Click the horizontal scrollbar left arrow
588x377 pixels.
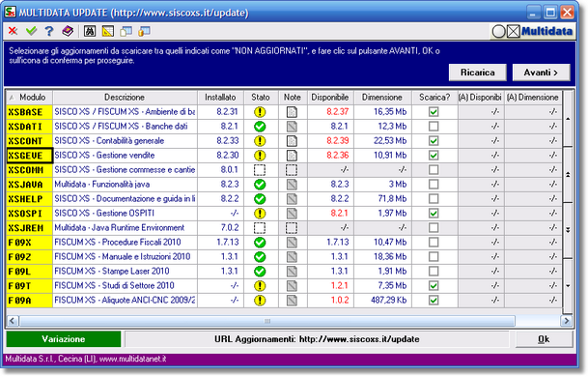[13, 321]
